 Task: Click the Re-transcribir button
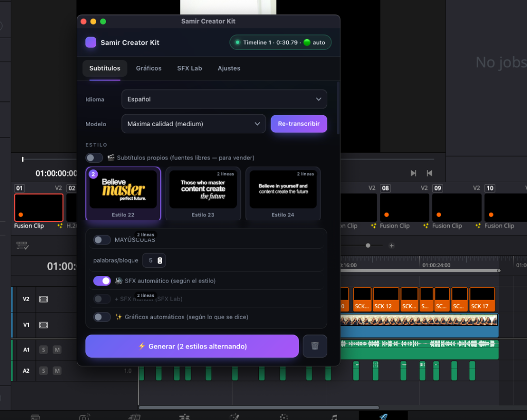click(x=299, y=124)
